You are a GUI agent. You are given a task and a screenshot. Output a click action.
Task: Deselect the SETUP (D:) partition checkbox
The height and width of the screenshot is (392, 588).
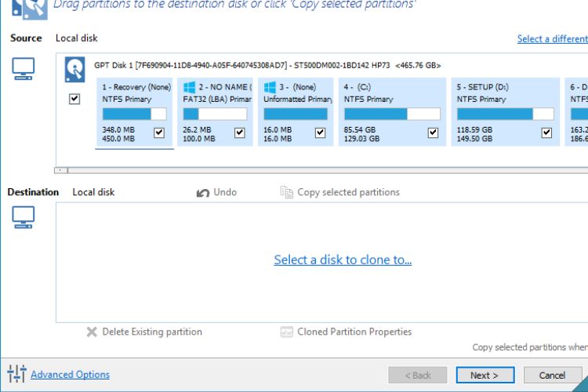tap(546, 133)
